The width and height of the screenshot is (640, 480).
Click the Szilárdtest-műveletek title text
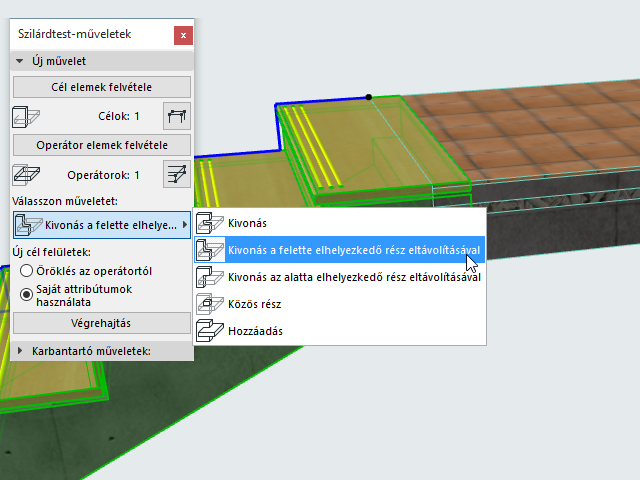[74, 34]
